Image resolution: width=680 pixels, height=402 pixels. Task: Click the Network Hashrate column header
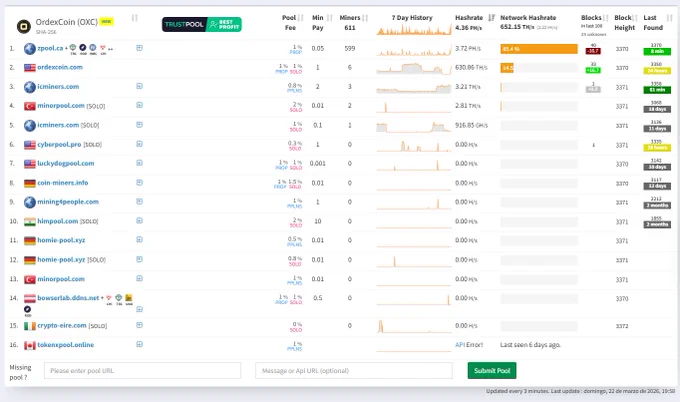click(x=528, y=18)
